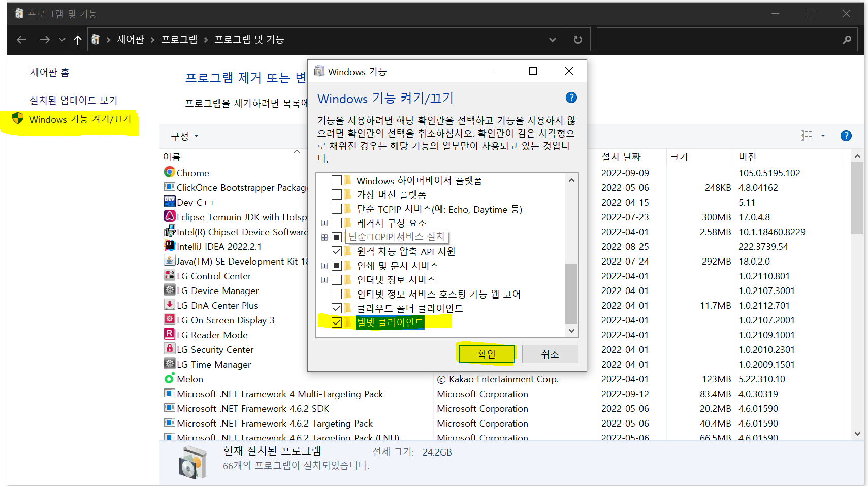Open the 제어판 홈 link

50,72
